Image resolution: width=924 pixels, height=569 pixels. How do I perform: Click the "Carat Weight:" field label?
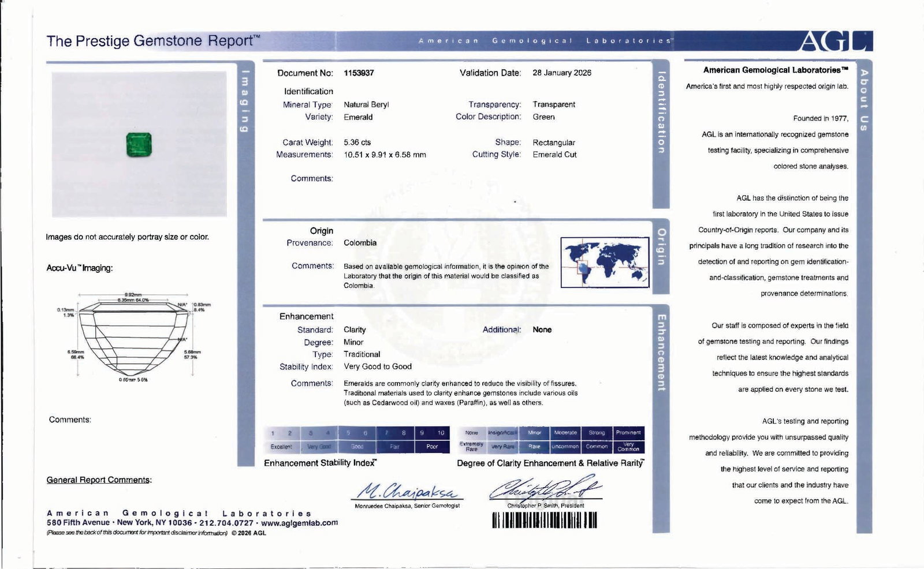[x=308, y=143]
